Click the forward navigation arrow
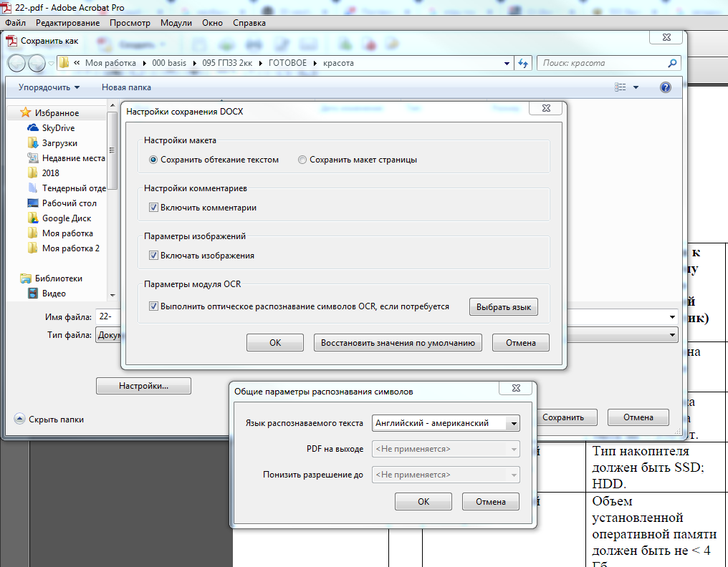Image resolution: width=728 pixels, height=567 pixels. [37, 63]
